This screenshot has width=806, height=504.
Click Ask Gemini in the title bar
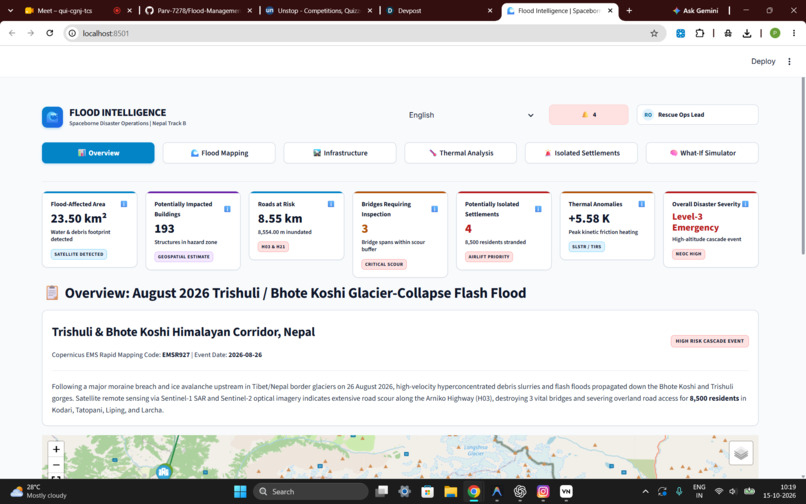[x=695, y=10]
